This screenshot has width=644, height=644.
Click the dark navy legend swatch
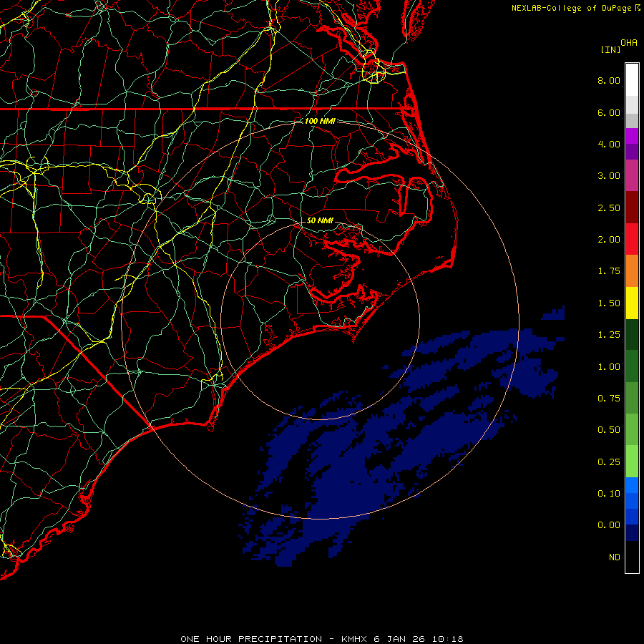(x=632, y=533)
